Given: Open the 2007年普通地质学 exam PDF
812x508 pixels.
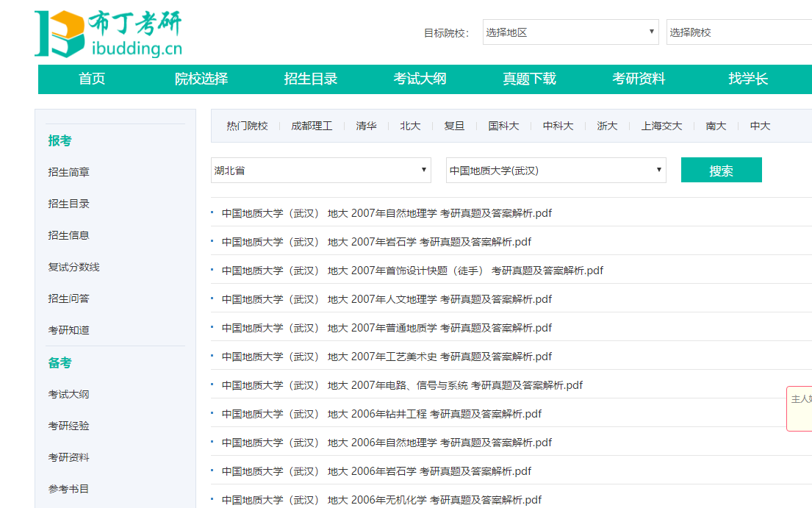Looking at the screenshot, I should [387, 328].
